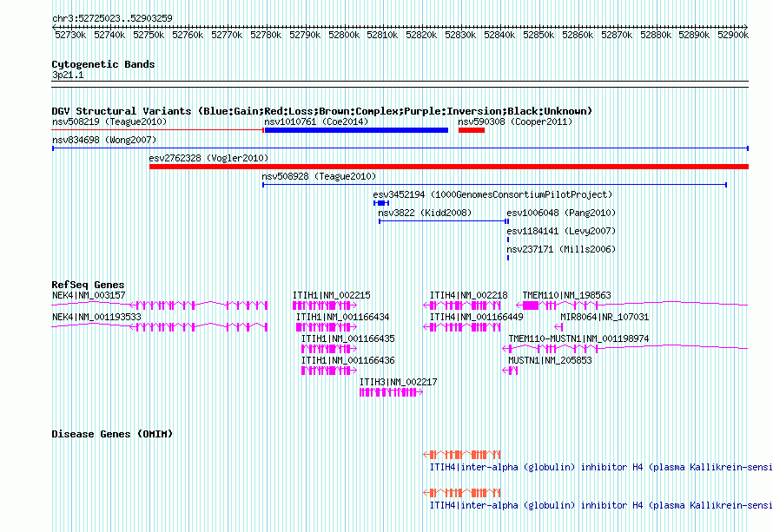Select the first OMIM ITIH4 orange gene glyph
773x532 pixels.
[x=462, y=454]
